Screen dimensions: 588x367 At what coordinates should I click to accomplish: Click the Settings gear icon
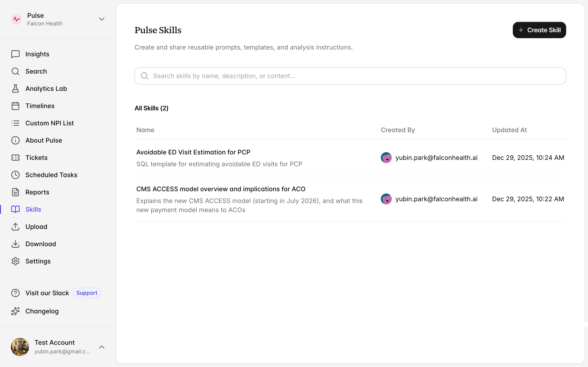point(15,261)
